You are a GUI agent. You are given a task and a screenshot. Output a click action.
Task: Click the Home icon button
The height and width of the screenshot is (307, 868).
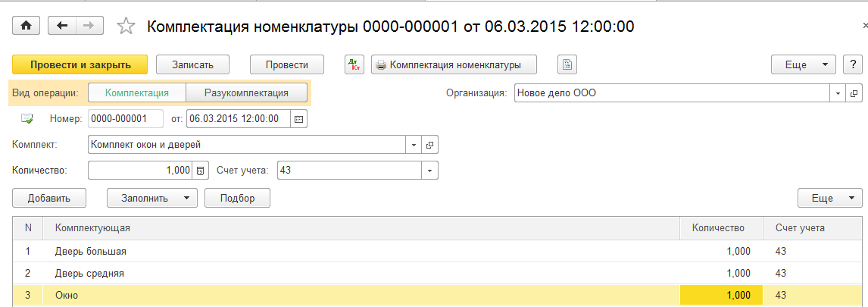[27, 26]
